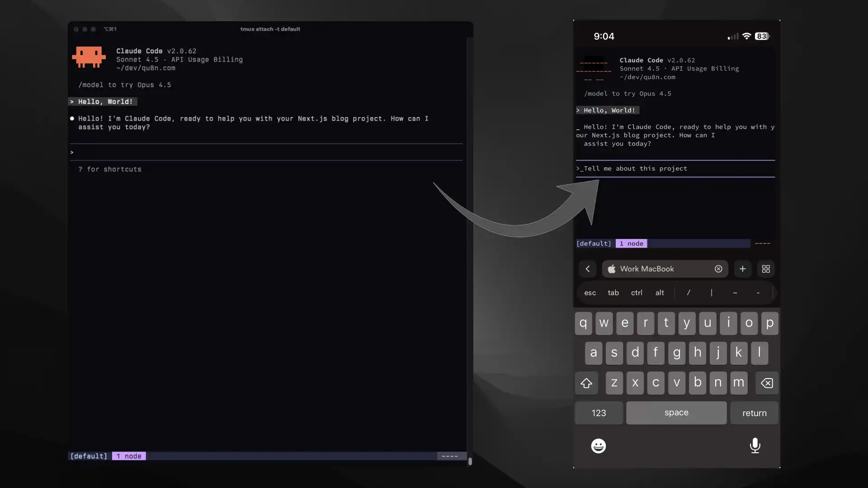The image size is (868, 488).
Task: Tap the plus icon to add session
Action: click(742, 269)
